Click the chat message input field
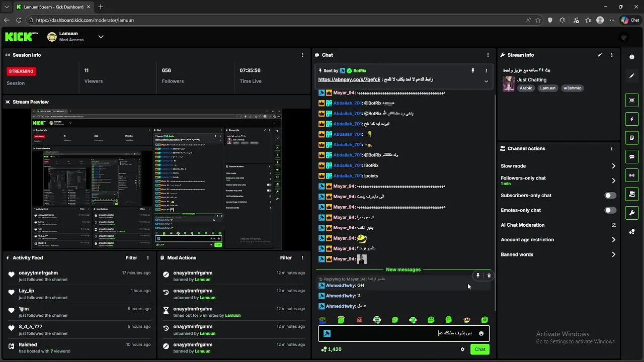The image size is (644, 362). 404,333
